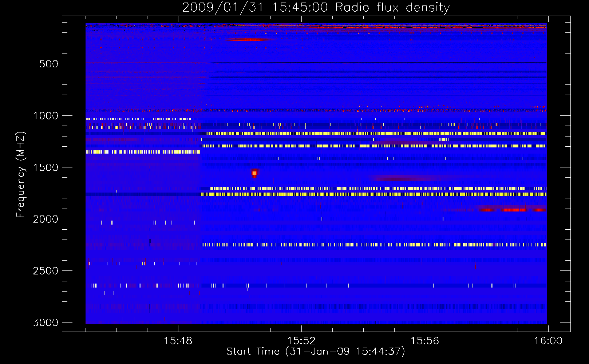Click the 1500 frequency tick label
Image resolution: width=589 pixels, height=364 pixels.
point(46,167)
